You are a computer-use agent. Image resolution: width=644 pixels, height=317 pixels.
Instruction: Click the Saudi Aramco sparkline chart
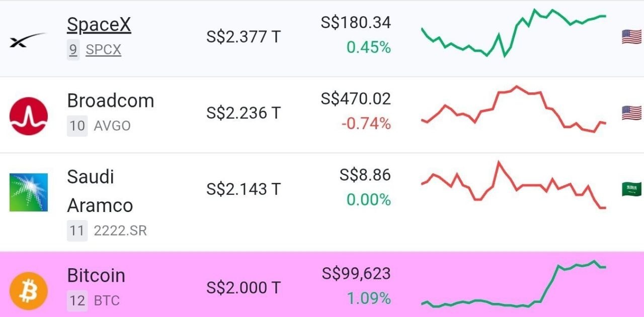point(514,185)
